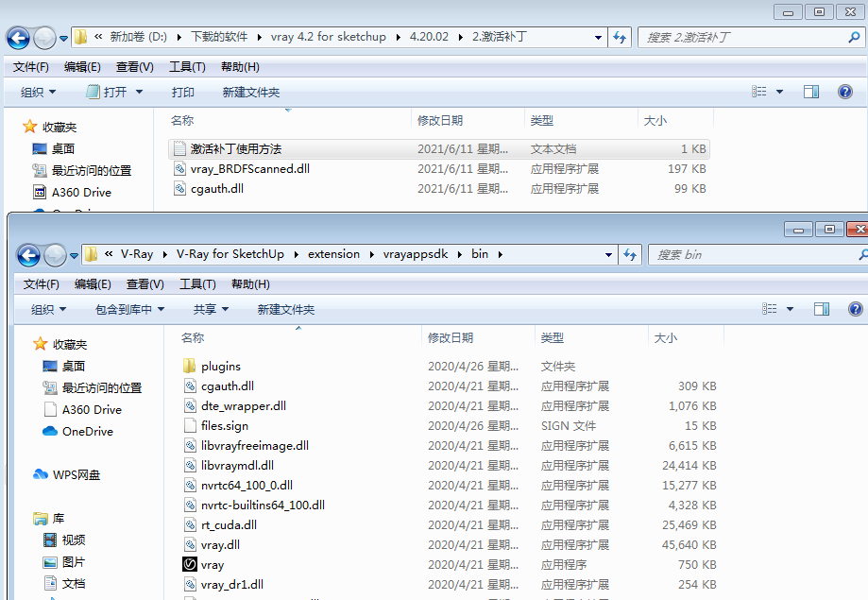The image size is (868, 600).
Task: Click help icon in the bin window
Action: point(856,309)
